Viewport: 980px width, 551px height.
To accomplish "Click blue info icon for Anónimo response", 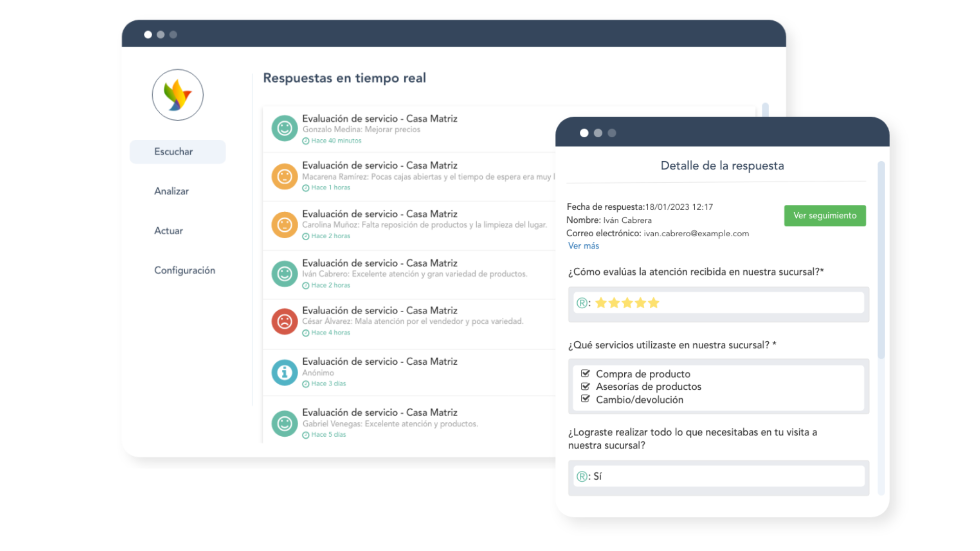I will [x=284, y=372].
